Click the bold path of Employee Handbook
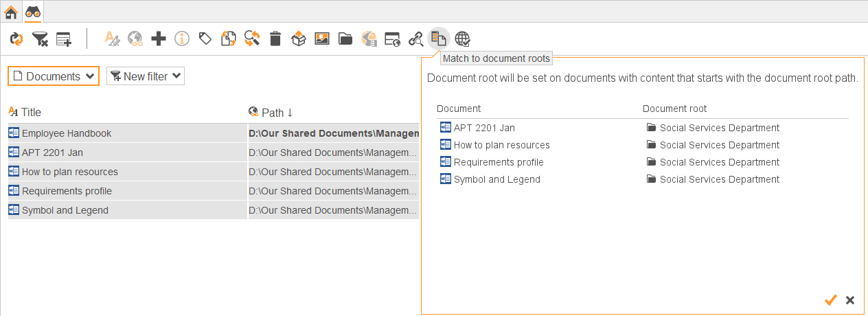Screen dimensions: 868x316 [334, 133]
